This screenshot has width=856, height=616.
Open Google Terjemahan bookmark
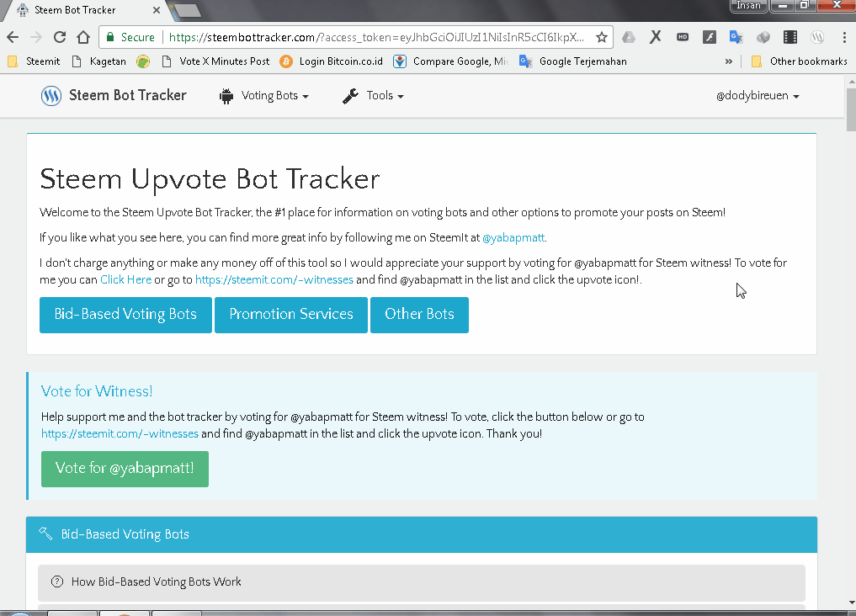[573, 61]
